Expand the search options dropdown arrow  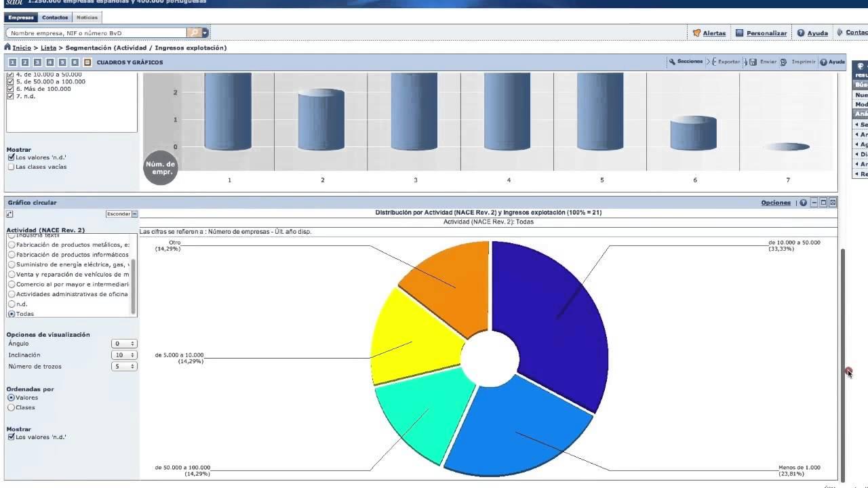tap(205, 33)
